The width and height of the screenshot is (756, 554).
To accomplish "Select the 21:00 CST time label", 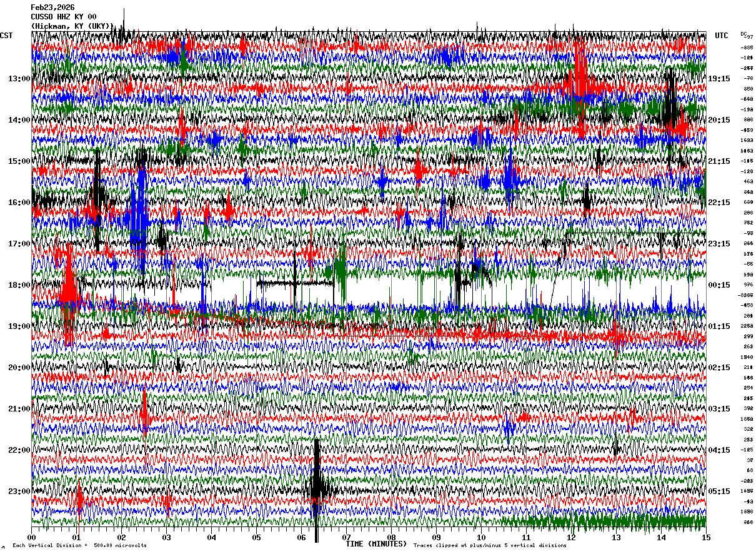I will (x=19, y=409).
